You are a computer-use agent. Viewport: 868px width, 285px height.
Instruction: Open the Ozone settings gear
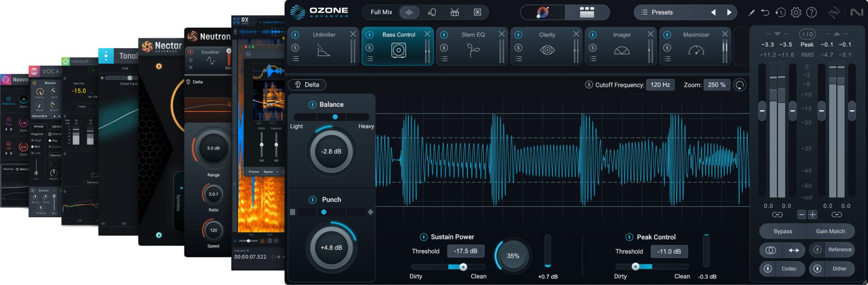(796, 13)
